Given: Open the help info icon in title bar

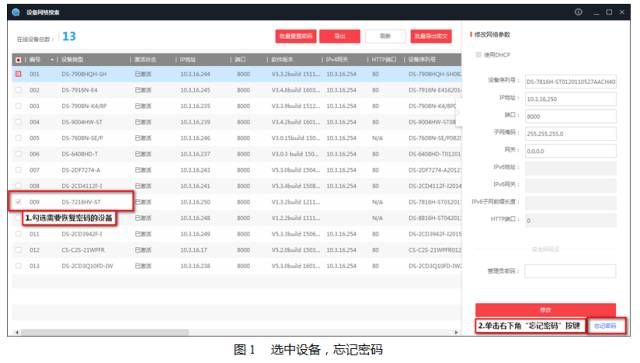Looking at the screenshot, I should [578, 12].
